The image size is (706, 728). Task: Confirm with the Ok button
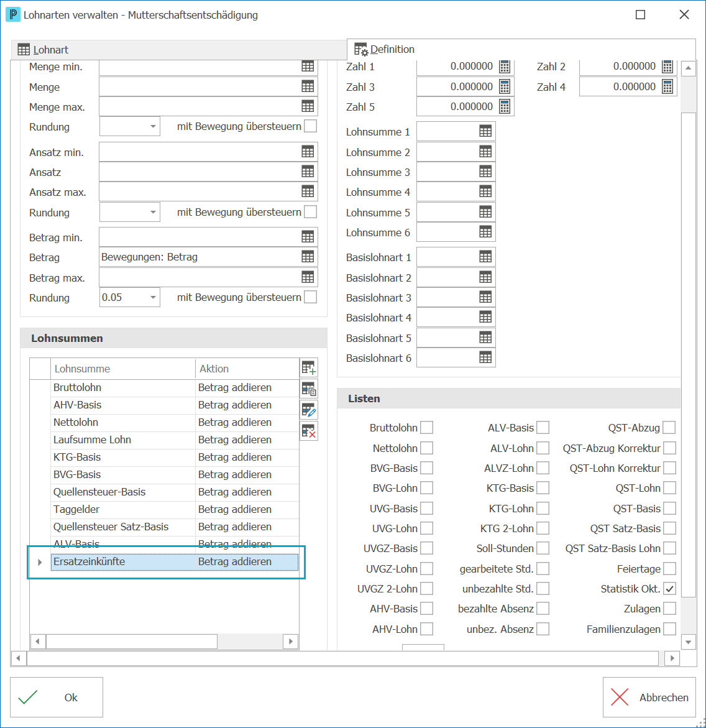[57, 698]
